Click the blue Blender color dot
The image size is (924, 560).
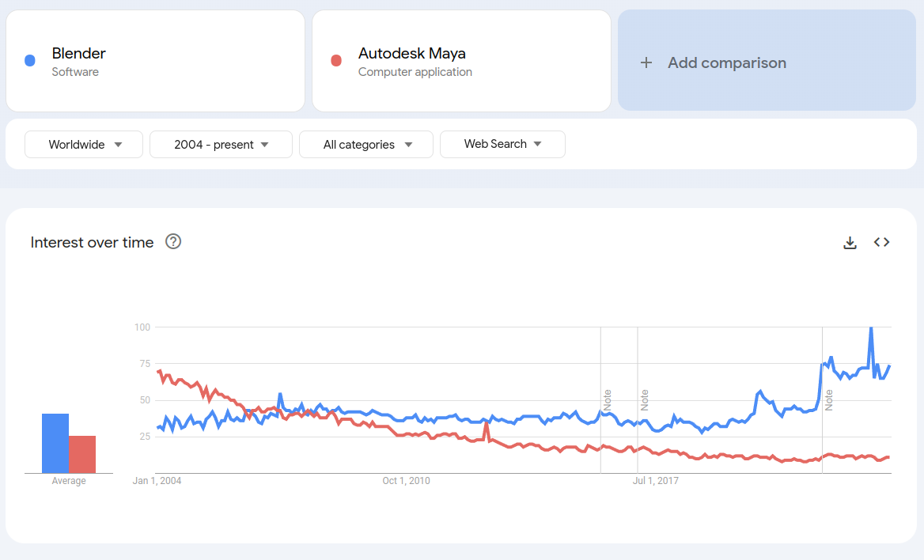pos(30,61)
